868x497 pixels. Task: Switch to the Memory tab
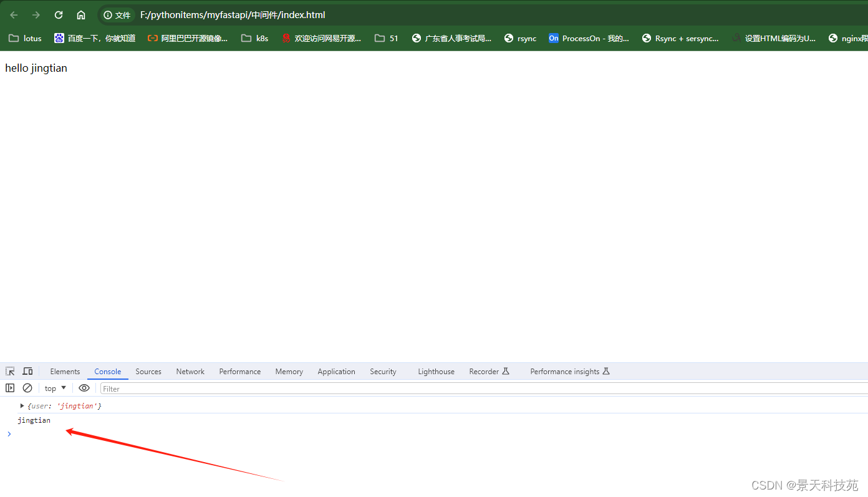click(x=289, y=372)
